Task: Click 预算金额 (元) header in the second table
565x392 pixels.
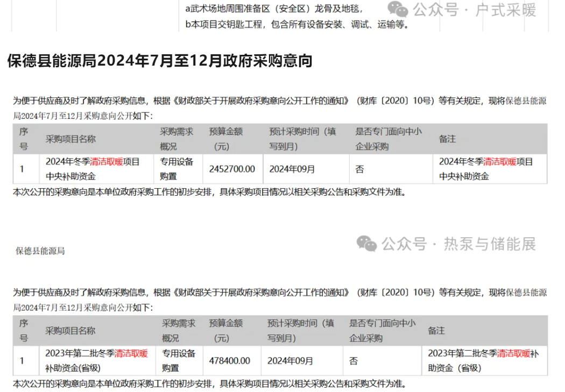Action: (226, 331)
